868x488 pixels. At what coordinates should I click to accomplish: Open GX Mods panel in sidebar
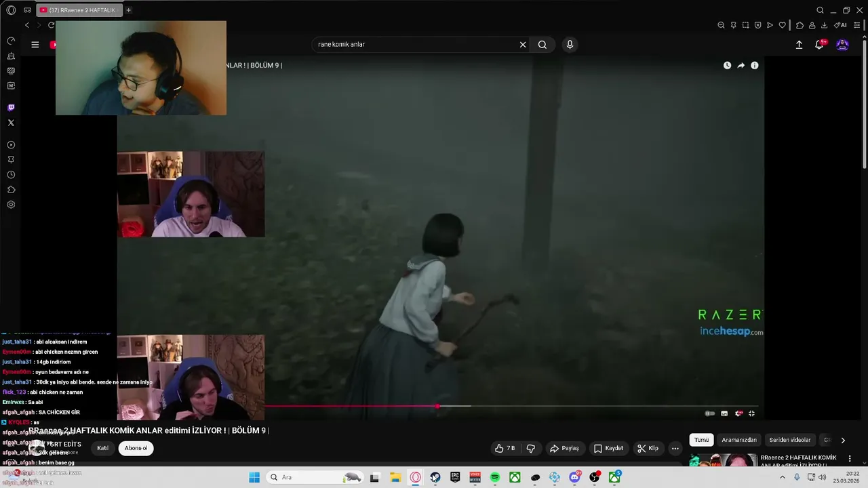[11, 70]
